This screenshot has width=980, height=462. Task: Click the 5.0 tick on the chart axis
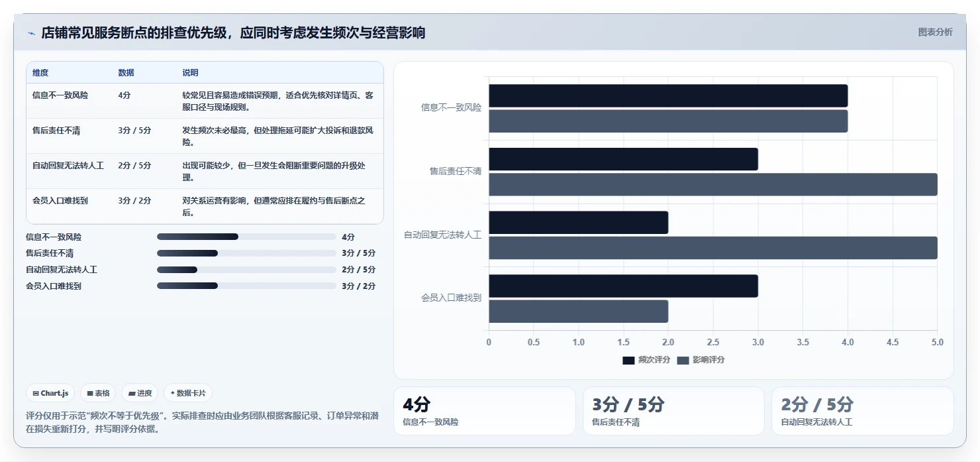point(937,343)
